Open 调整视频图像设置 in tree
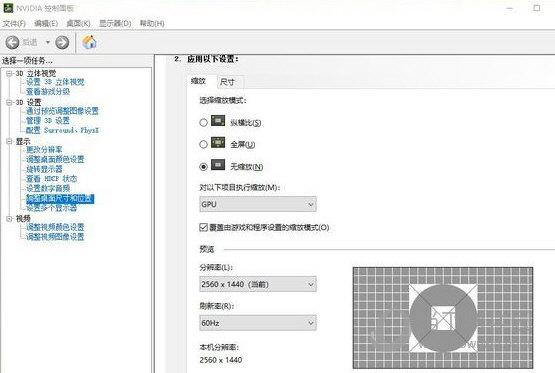The image size is (555, 373). (55, 236)
